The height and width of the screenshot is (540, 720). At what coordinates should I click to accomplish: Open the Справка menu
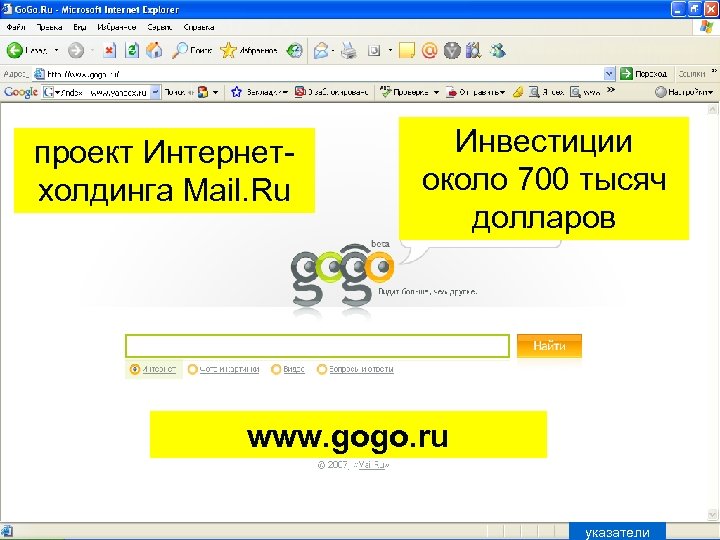tap(198, 27)
